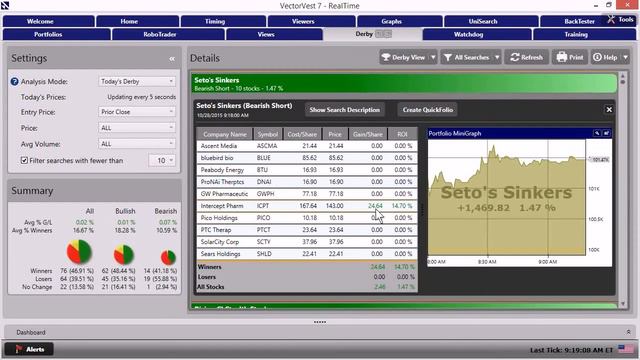640x360 pixels.
Task: Click the Bullish summary pie chart
Action: 124,255
